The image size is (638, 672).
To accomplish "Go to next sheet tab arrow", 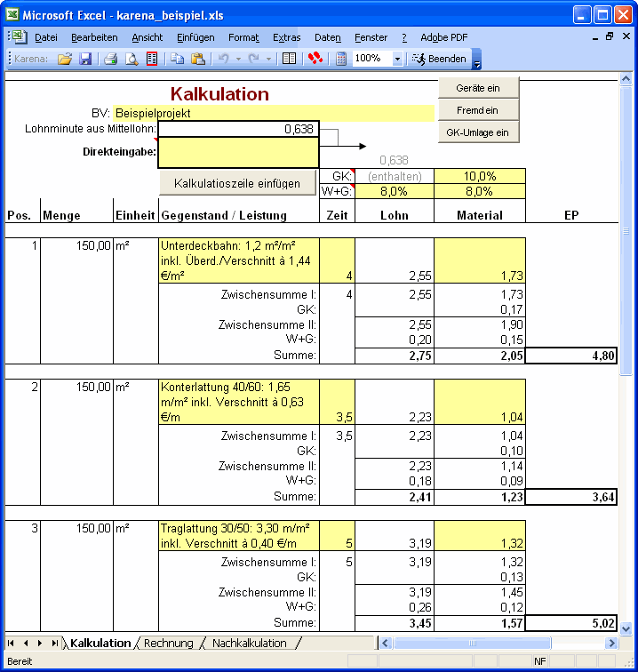I will [40, 643].
